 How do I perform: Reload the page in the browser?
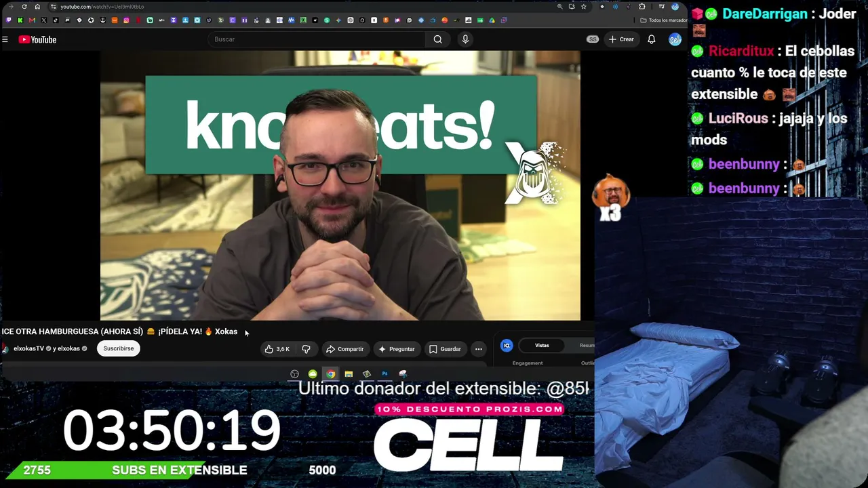click(x=24, y=7)
